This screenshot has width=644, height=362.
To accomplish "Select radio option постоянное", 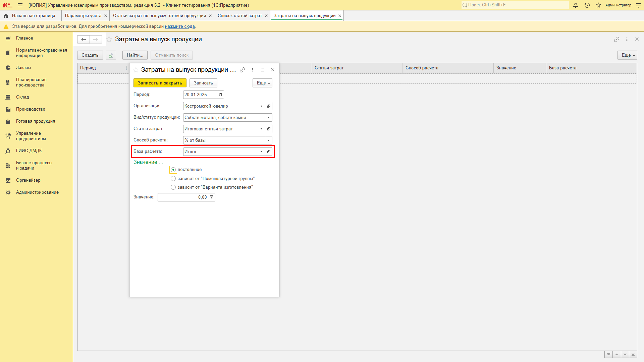I will point(173,170).
